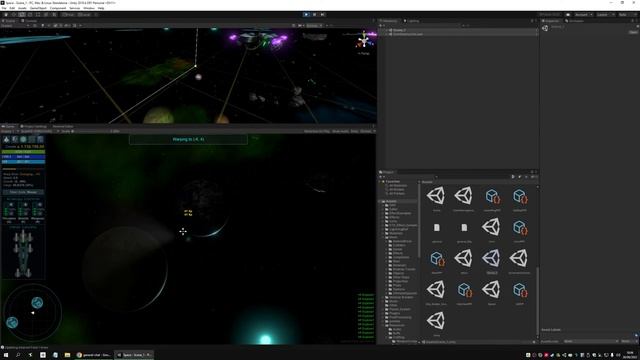The width and height of the screenshot is (640, 360).
Task: Switch to the Chrome taskbar window
Action: tap(94, 355)
